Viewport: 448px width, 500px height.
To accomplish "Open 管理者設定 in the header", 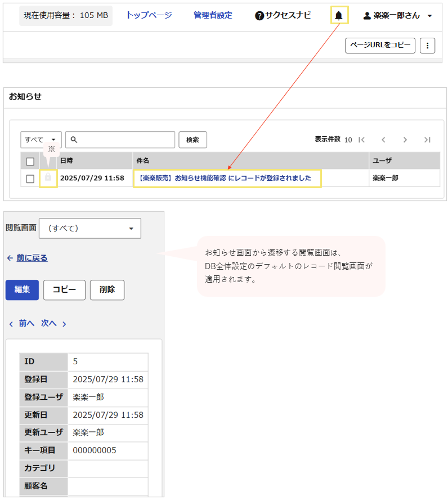I will pyautogui.click(x=213, y=15).
